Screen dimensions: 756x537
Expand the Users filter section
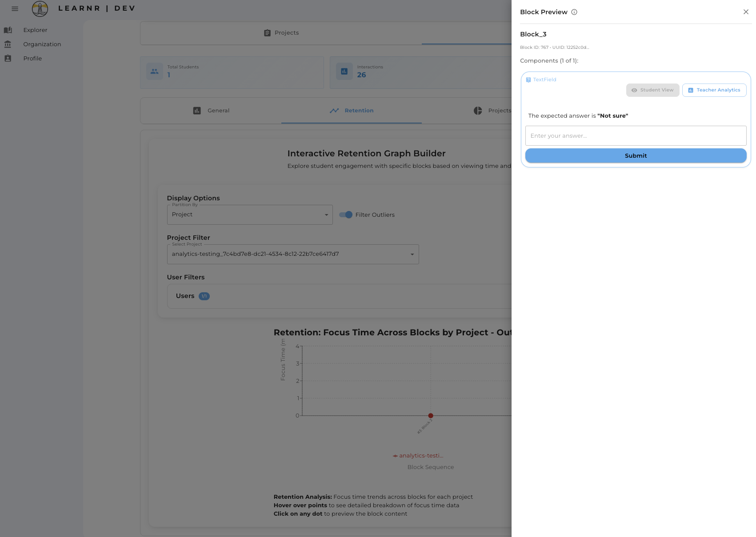[x=191, y=296]
